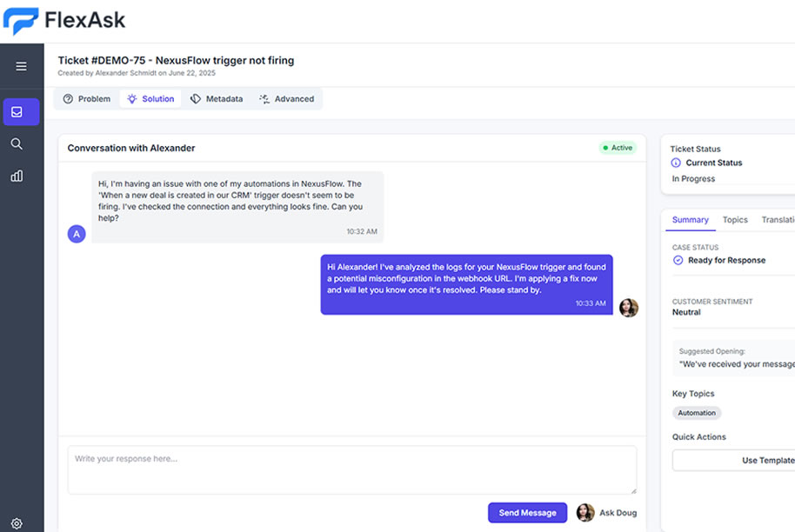
Task: Switch to the Problem tab
Action: click(x=87, y=99)
